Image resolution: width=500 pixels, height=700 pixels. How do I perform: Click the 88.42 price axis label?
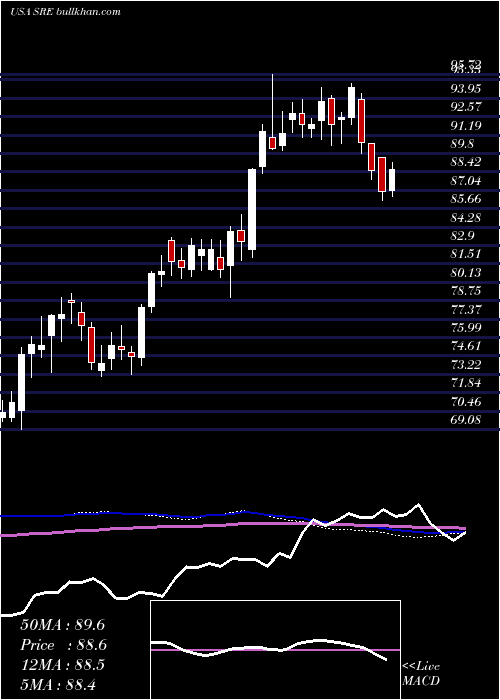tap(466, 162)
